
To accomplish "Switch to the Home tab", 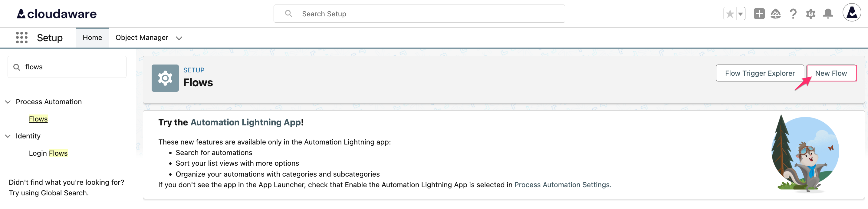I will click(92, 38).
